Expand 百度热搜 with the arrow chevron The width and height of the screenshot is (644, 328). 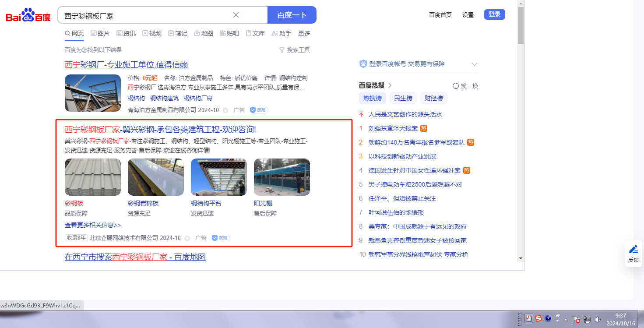click(390, 85)
